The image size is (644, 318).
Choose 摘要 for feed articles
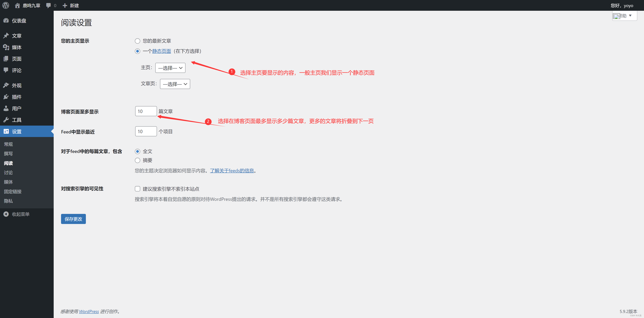[138, 160]
